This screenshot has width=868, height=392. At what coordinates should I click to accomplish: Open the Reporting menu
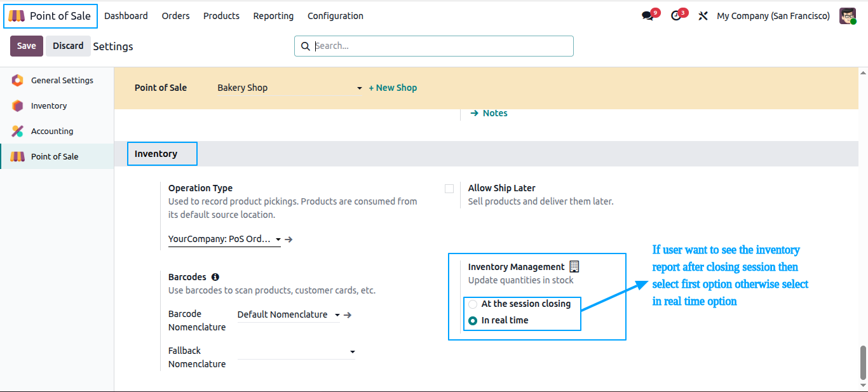click(x=273, y=16)
